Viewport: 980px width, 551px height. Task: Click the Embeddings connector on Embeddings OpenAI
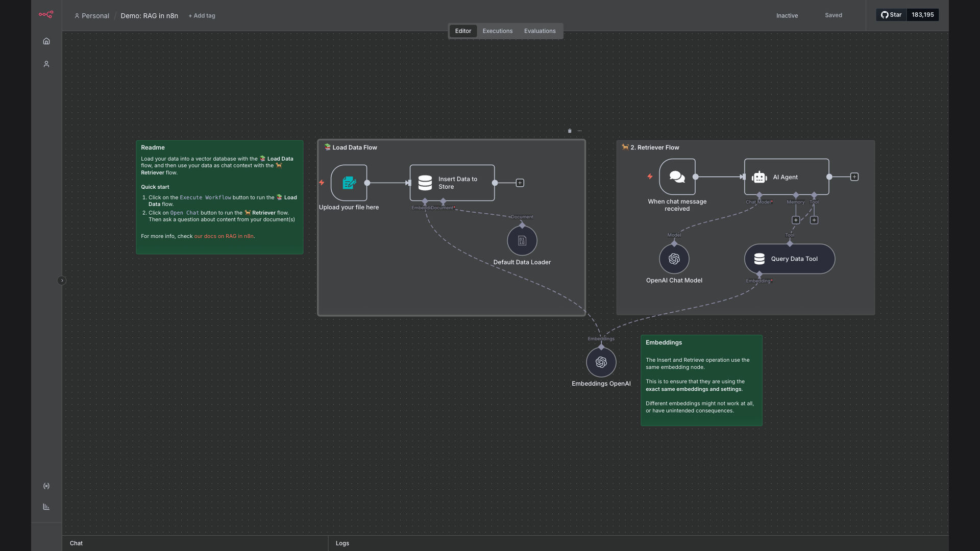(601, 347)
